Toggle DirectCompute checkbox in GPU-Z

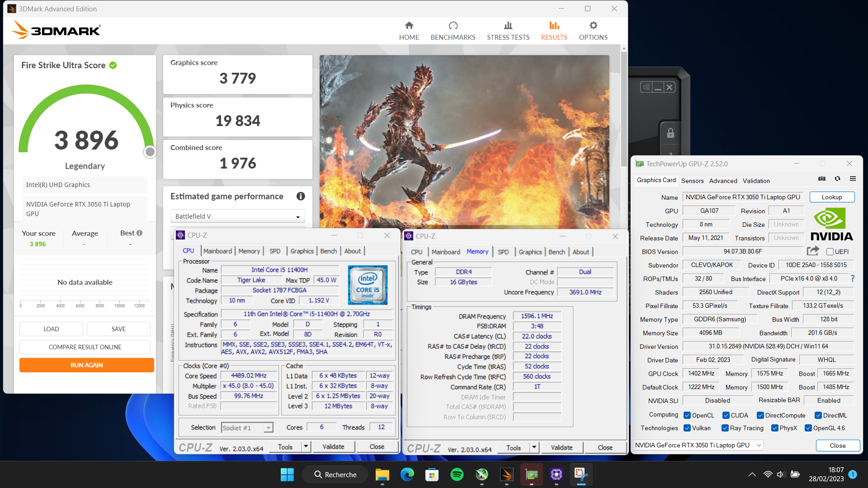click(x=760, y=415)
